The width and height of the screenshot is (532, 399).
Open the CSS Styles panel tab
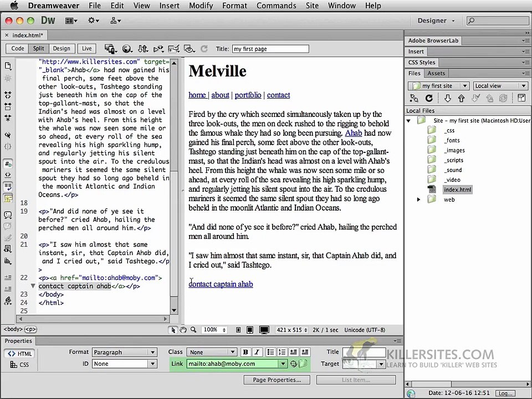click(x=421, y=63)
